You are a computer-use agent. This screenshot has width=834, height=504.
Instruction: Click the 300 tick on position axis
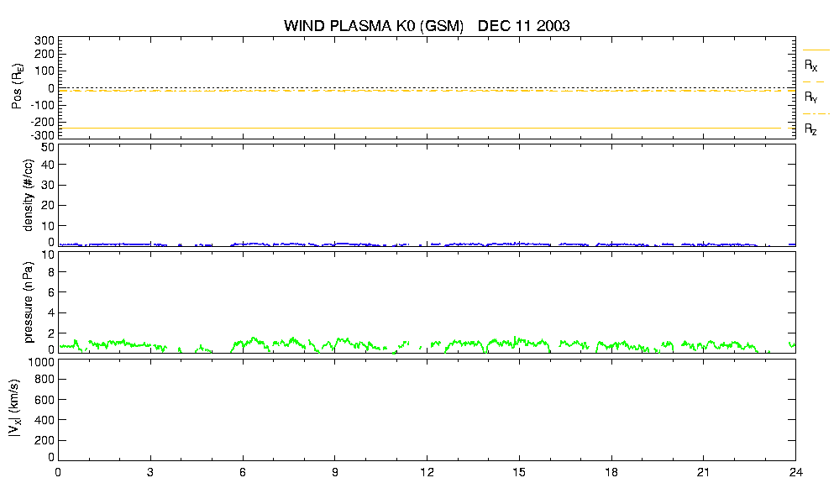(45, 41)
